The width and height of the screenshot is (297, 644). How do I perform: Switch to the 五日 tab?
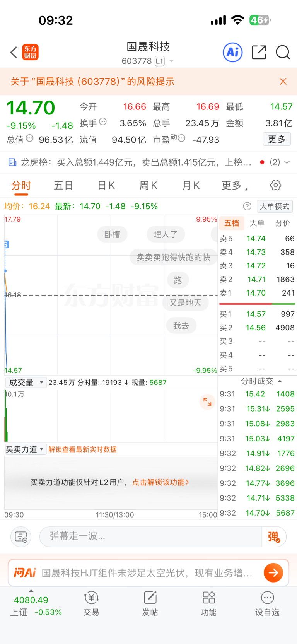tap(63, 186)
